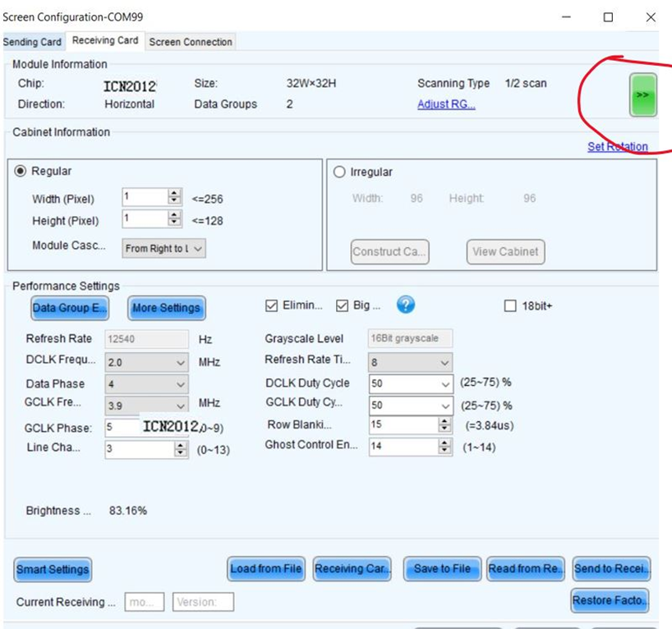Enable the 18bit+ checkbox
The height and width of the screenshot is (629, 672).
(510, 306)
